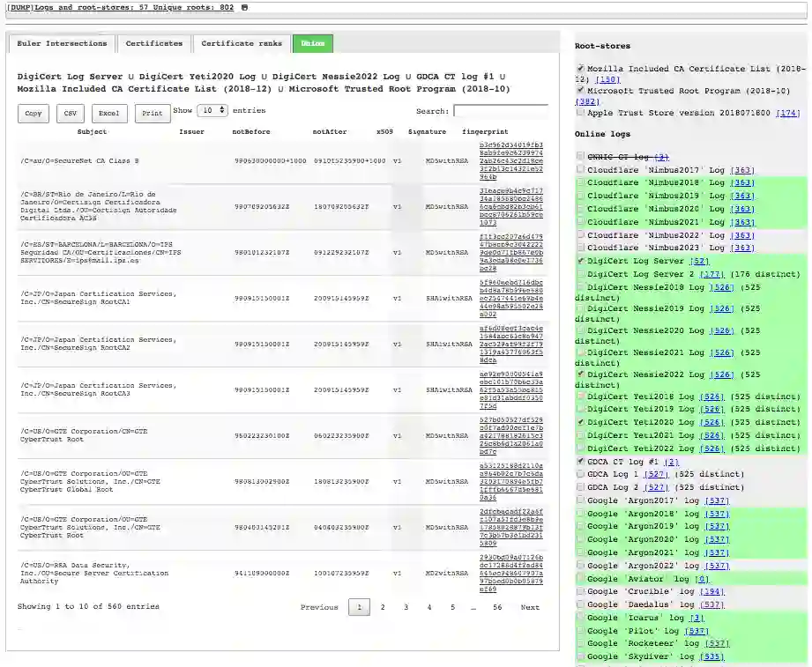The image size is (812, 667).
Task: Open [535] link for Google Skydiver
Action: click(712, 656)
